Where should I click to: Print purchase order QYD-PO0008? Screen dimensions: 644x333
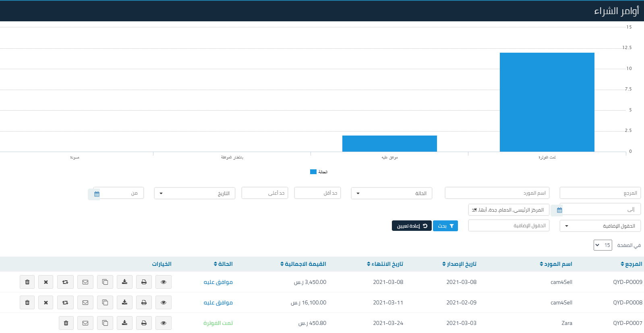tap(144, 302)
